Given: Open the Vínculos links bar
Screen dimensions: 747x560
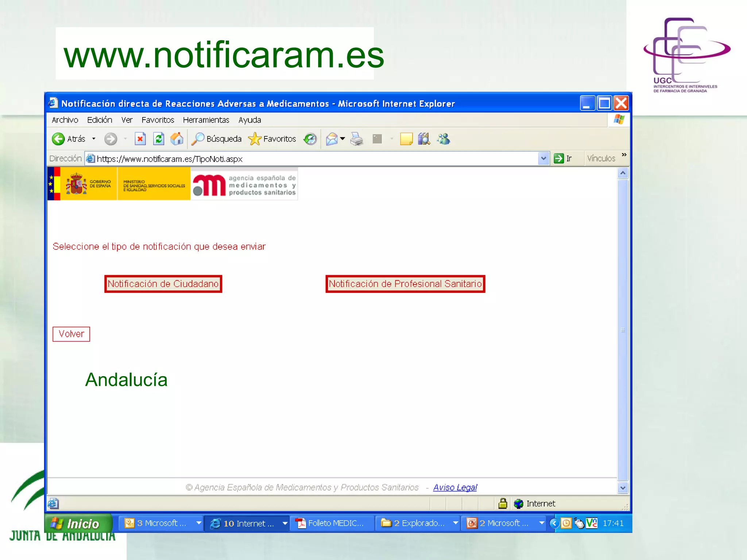Looking at the screenshot, I should coord(601,159).
